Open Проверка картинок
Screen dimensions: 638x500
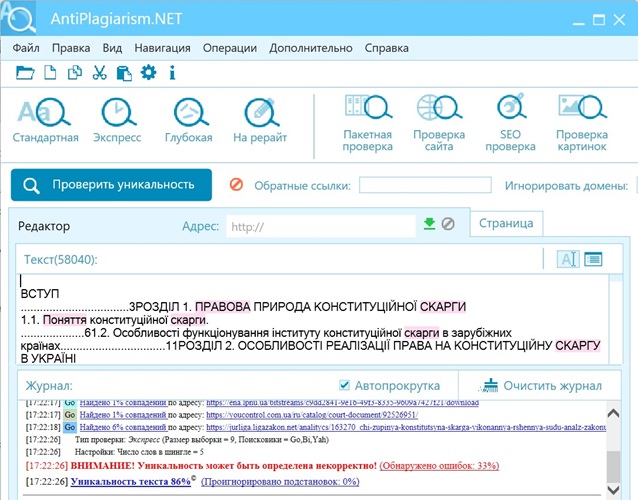coord(582,123)
